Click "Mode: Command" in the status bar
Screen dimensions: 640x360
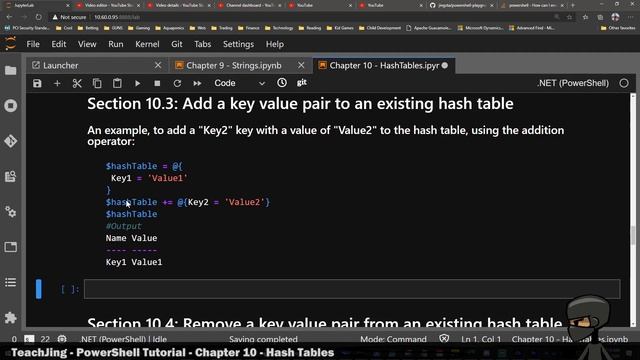(x=393, y=339)
